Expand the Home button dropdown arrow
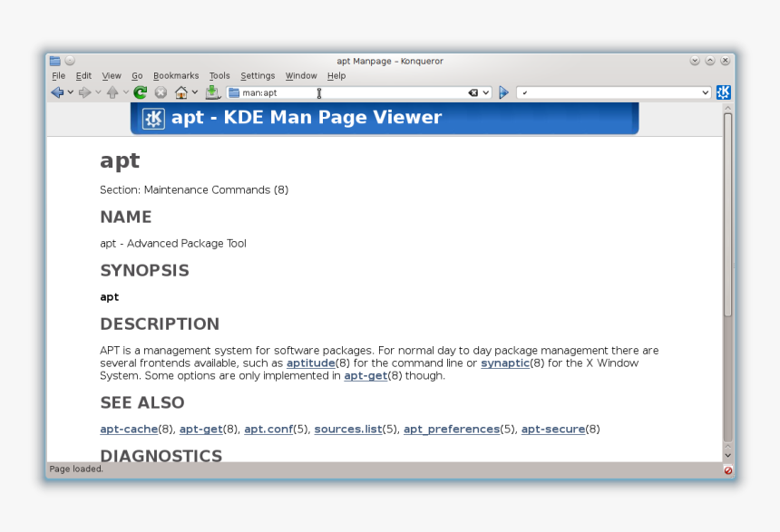 pos(195,92)
